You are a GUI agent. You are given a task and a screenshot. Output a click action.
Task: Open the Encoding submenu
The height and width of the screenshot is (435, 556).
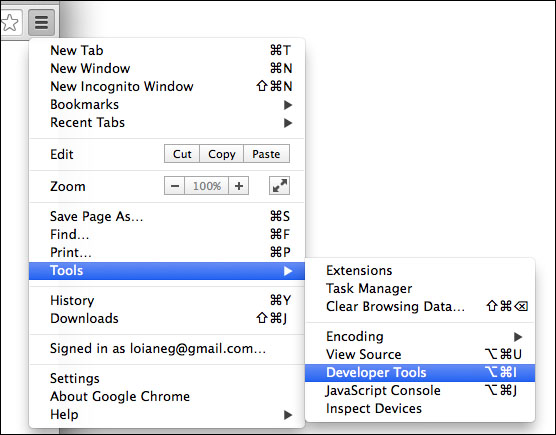coord(420,336)
